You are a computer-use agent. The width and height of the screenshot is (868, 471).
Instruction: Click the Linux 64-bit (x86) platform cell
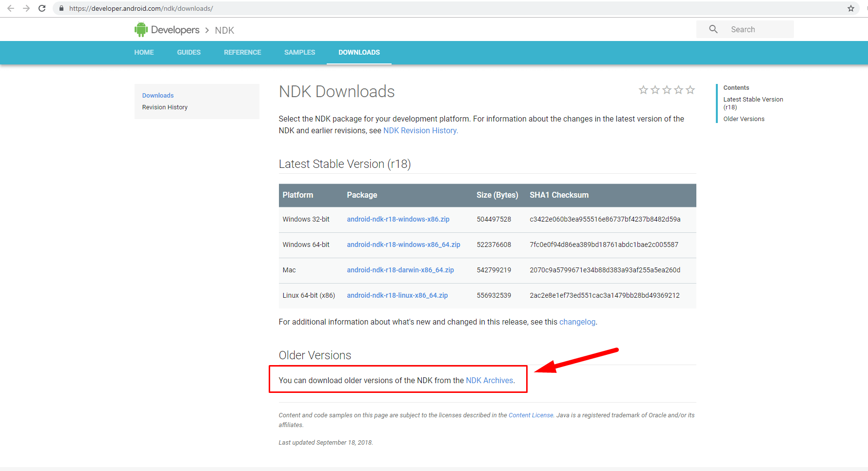309,295
